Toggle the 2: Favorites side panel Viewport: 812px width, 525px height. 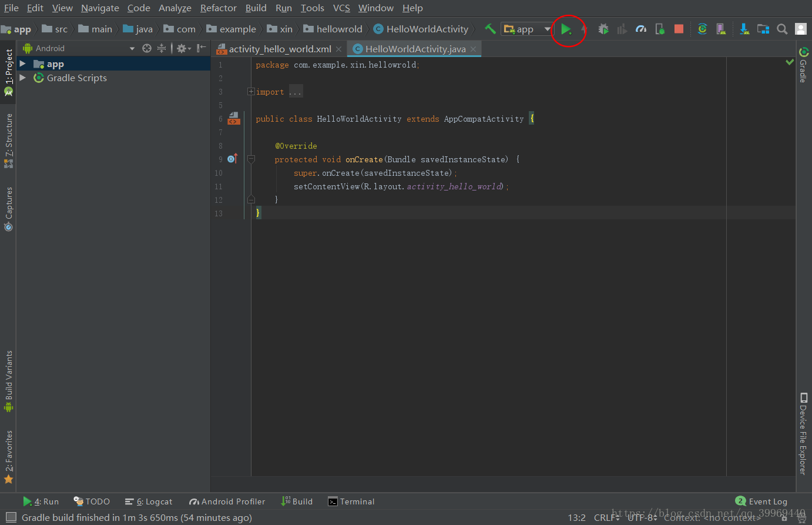(8, 457)
